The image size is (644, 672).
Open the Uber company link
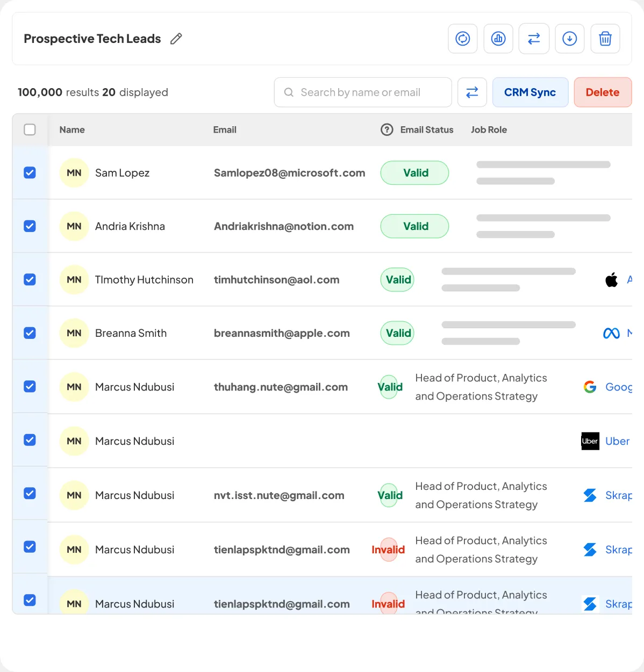click(617, 441)
